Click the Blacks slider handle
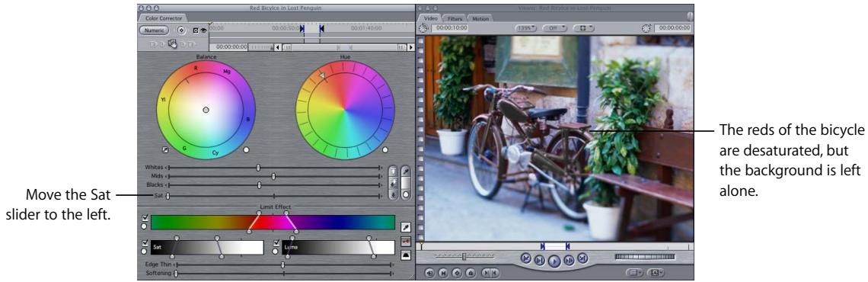 [259, 185]
